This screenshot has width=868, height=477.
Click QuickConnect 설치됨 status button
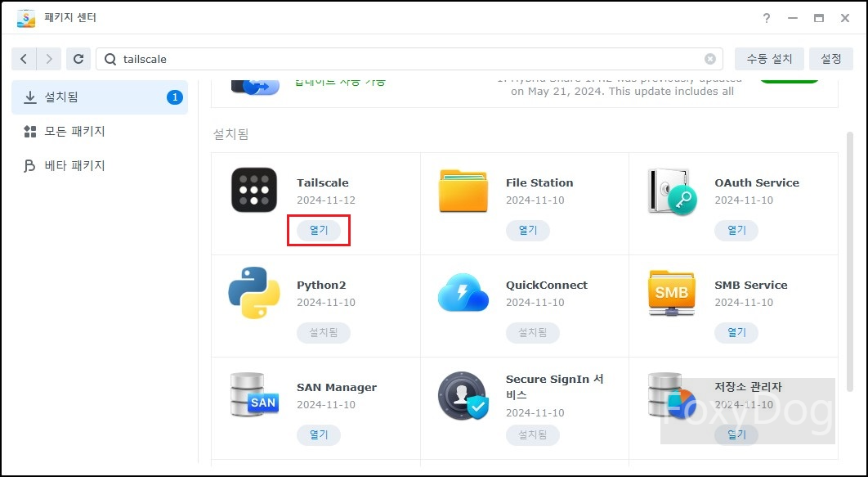[533, 333]
